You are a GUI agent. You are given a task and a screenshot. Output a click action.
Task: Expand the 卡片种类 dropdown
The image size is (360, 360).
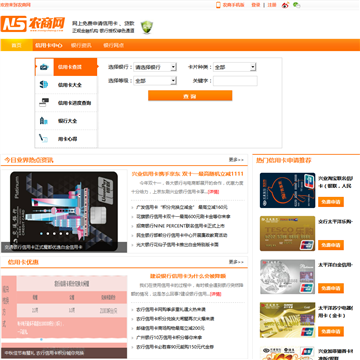pyautogui.click(x=235, y=67)
